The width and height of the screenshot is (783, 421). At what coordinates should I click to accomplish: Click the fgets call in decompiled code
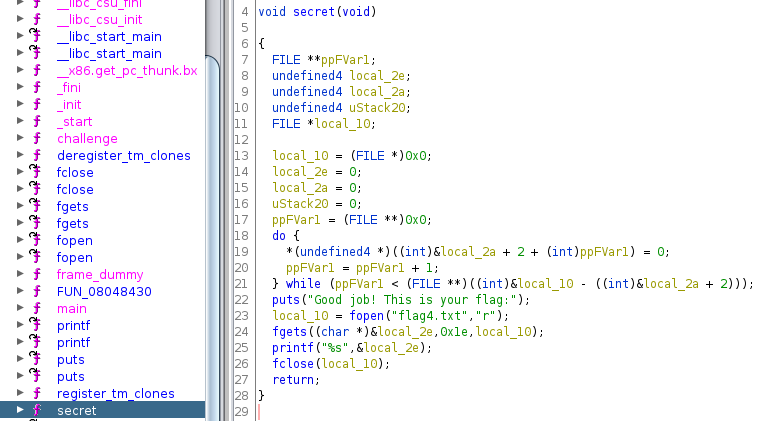(290, 332)
